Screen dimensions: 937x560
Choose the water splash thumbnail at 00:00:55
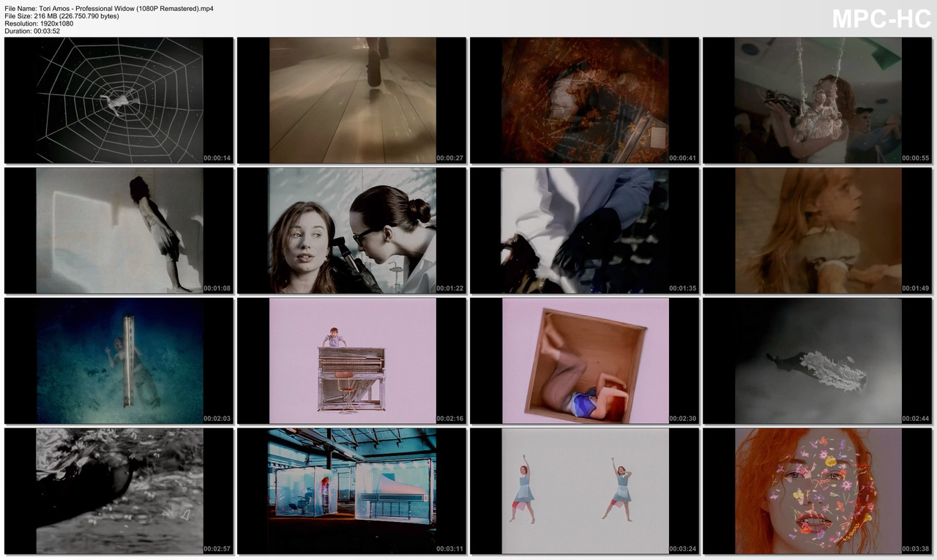point(817,100)
